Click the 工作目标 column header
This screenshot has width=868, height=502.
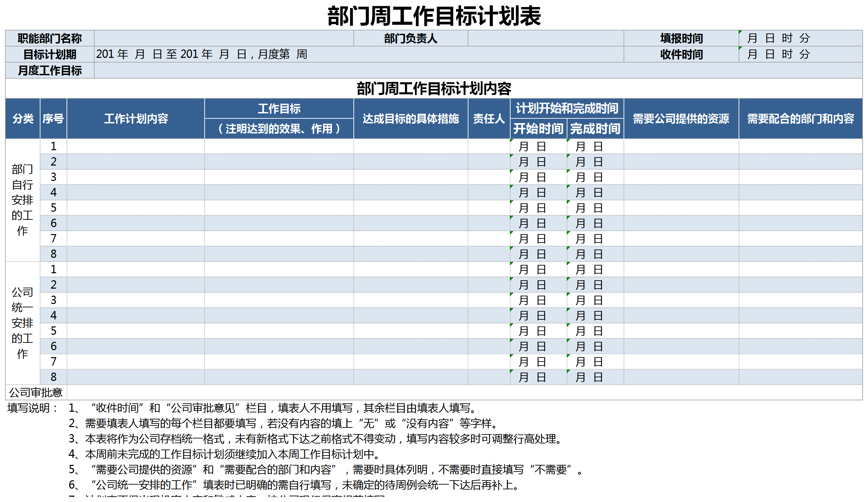[x=279, y=110]
